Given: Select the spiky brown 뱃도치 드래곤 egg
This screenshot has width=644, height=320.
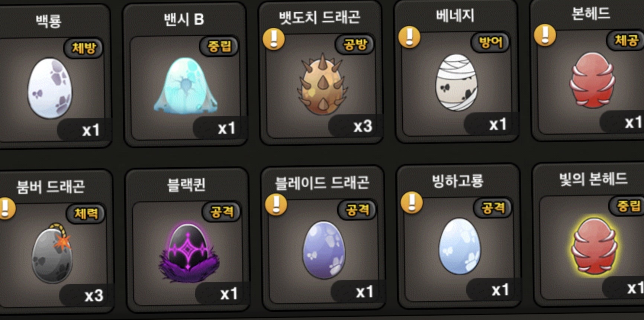Looking at the screenshot, I should [x=322, y=84].
